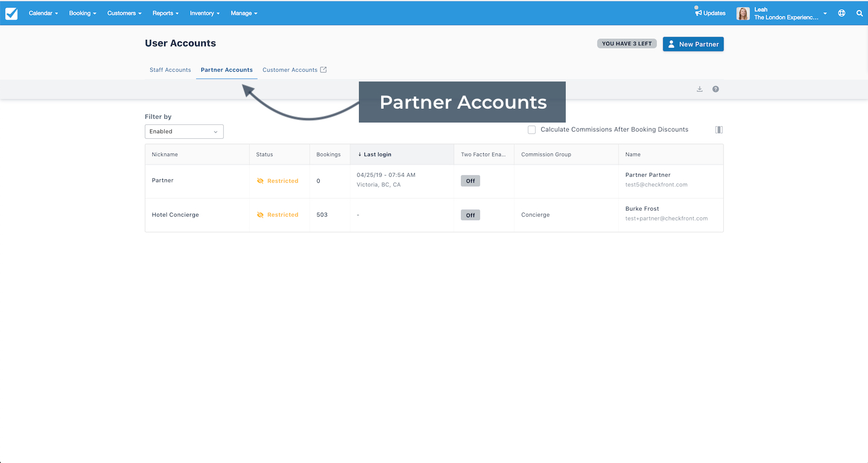
Task: Click the external link icon by Customer Accounts
Action: pyautogui.click(x=323, y=69)
